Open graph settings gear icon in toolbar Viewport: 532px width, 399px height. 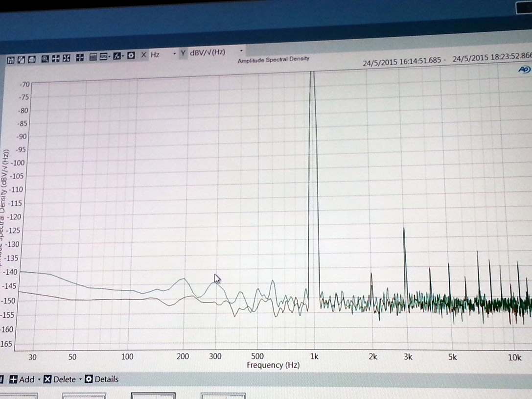point(131,55)
